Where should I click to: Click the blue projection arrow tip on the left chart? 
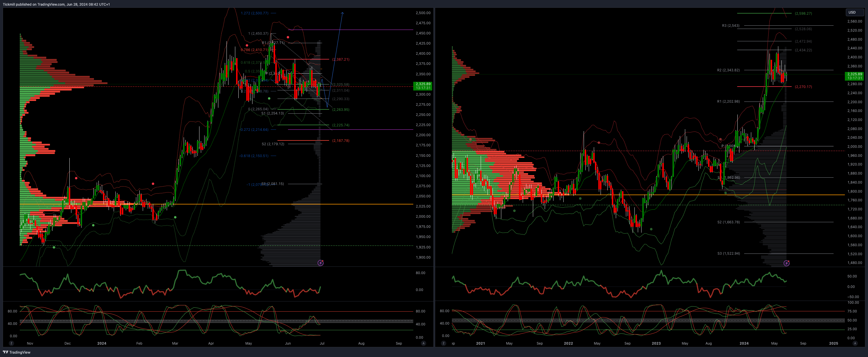tap(342, 13)
